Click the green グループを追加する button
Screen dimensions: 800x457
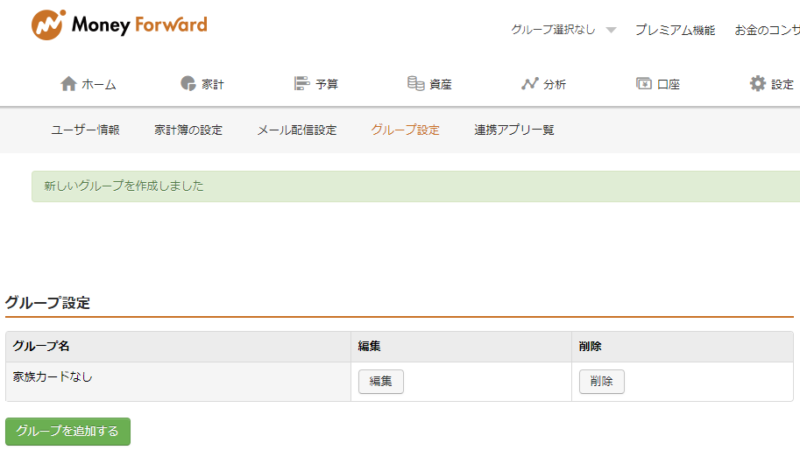click(68, 431)
